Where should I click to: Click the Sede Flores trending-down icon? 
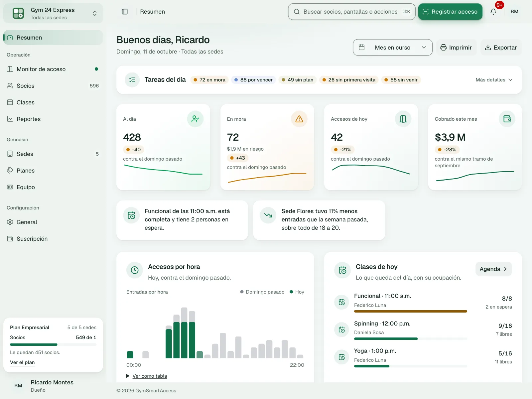point(268,215)
